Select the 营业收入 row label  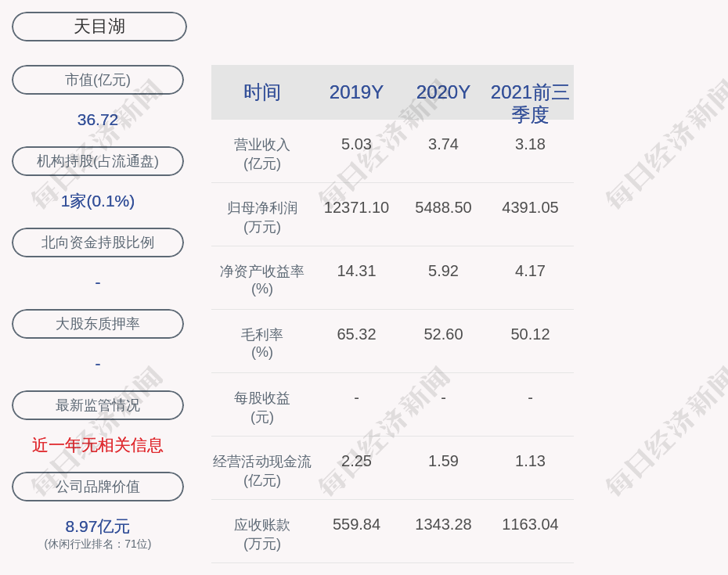262,153
